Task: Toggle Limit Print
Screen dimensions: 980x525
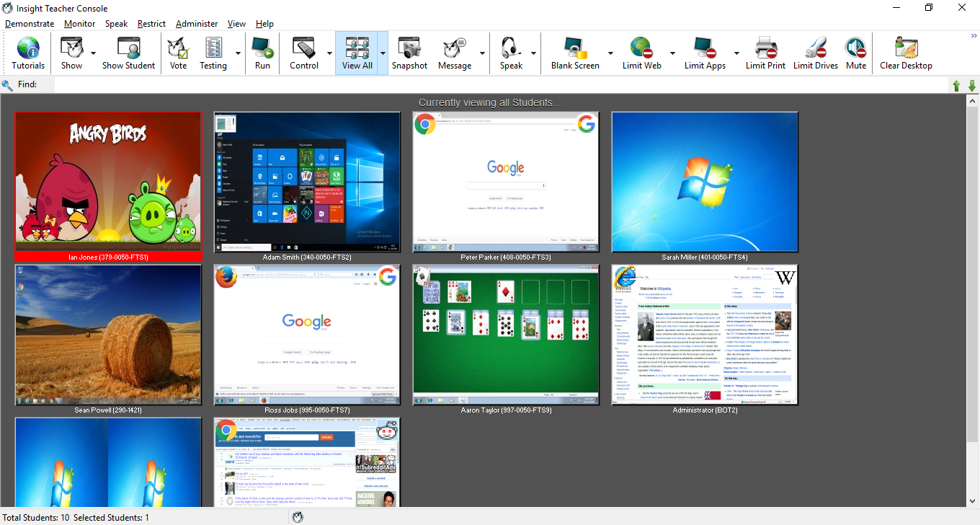Action: tap(765, 53)
